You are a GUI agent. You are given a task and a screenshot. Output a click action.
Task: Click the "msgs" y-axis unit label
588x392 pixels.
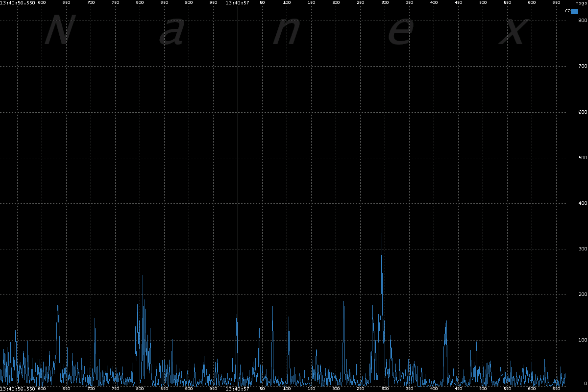pyautogui.click(x=581, y=3)
